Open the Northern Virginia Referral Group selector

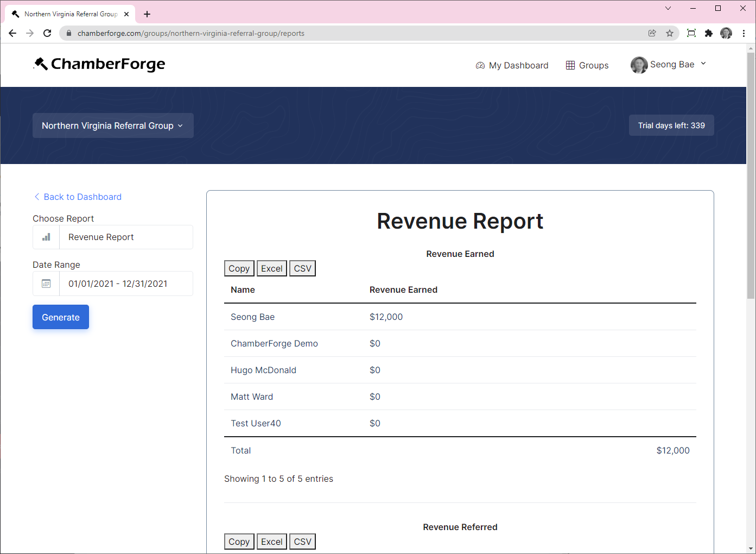[112, 125]
